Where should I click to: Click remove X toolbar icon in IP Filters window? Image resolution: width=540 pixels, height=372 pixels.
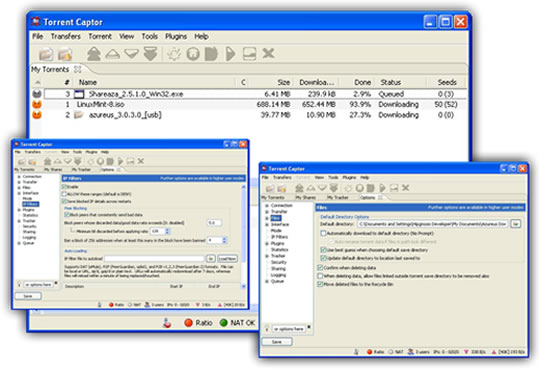[141, 161]
